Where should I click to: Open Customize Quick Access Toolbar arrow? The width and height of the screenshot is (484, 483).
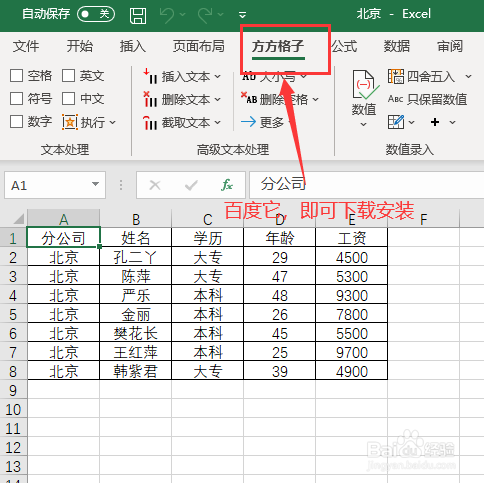click(243, 15)
